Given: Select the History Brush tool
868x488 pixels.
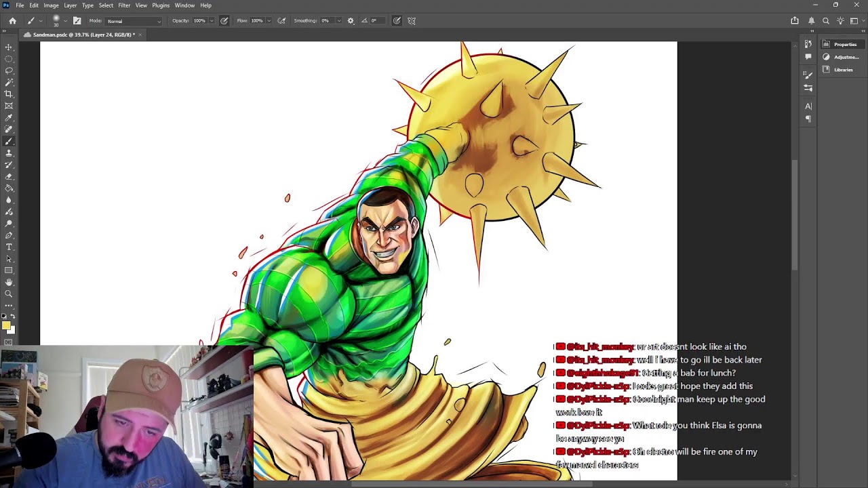Looking at the screenshot, I should click(x=9, y=165).
